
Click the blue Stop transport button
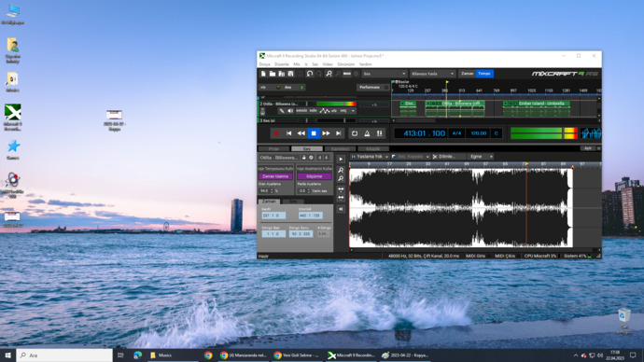coord(314,133)
